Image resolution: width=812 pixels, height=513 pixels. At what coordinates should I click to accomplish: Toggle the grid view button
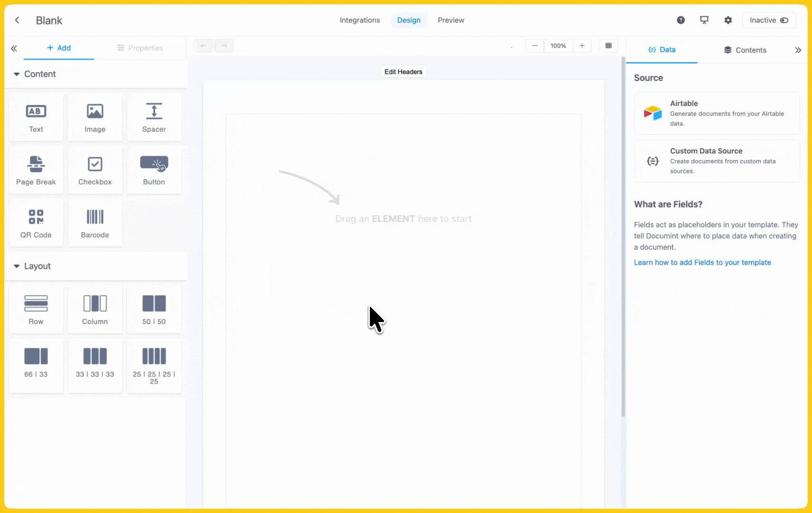608,46
